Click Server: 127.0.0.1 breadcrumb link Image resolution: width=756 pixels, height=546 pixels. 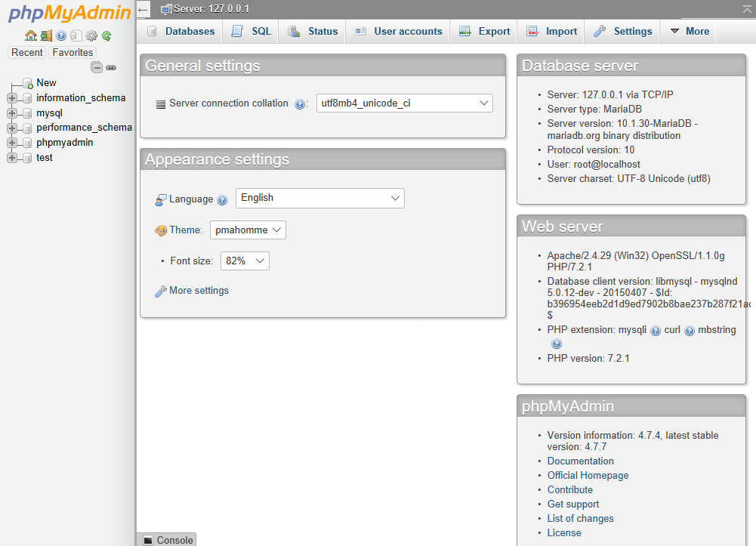pyautogui.click(x=211, y=9)
